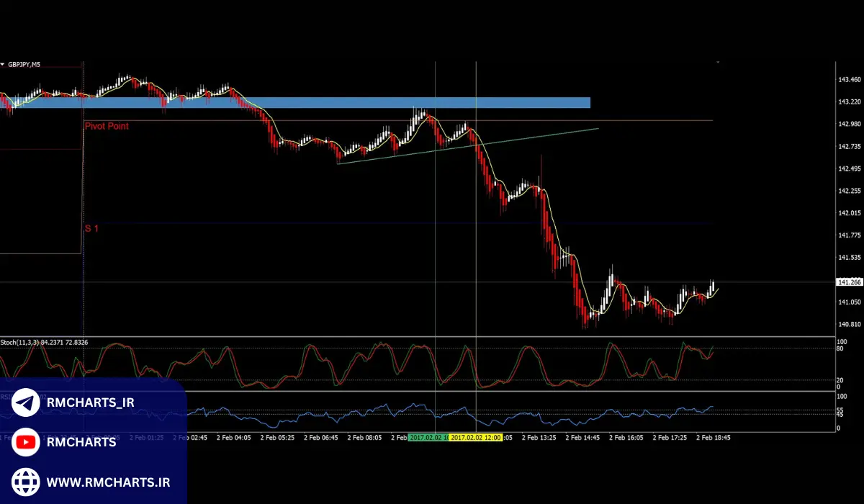Open the WWW.RMCHARTS.IR website link

point(107,481)
